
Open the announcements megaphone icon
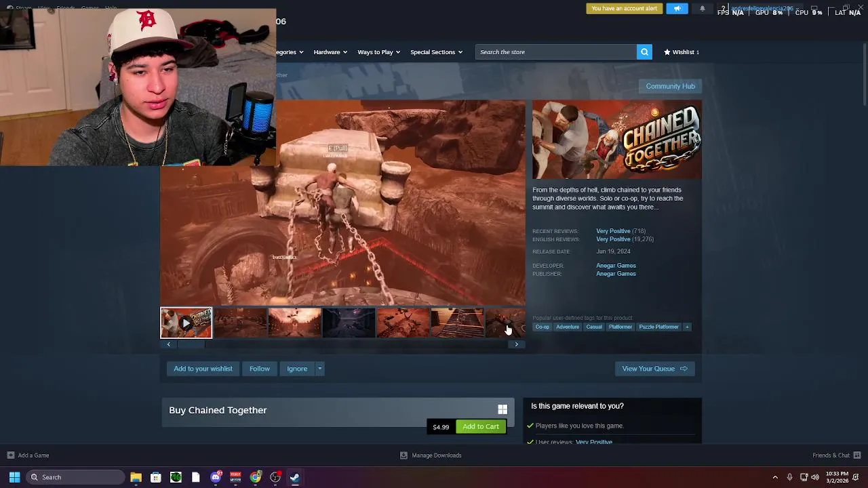pyautogui.click(x=677, y=8)
